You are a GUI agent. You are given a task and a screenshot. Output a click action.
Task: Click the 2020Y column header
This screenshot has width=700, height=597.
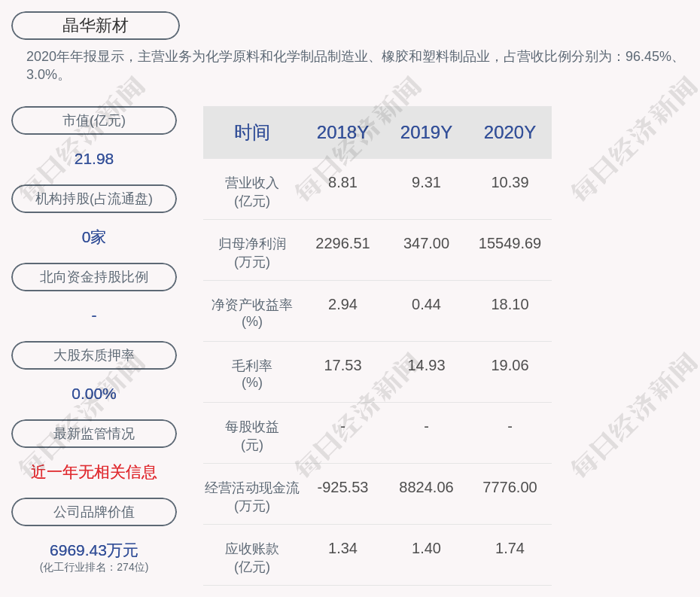pyautogui.click(x=510, y=132)
